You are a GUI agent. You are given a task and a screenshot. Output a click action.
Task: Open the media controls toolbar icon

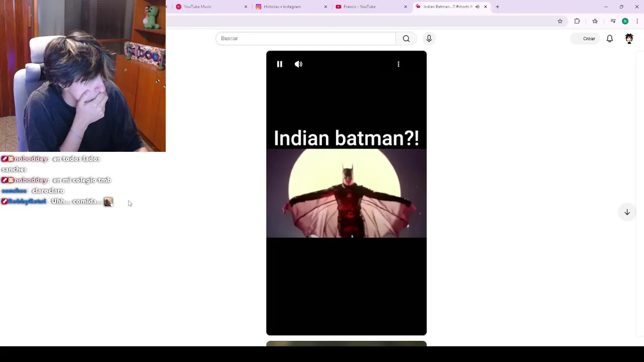(613, 21)
